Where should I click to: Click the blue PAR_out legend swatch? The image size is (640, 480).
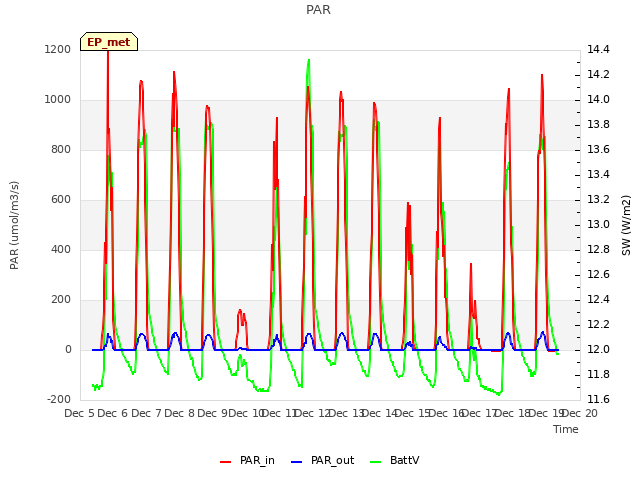click(x=297, y=462)
